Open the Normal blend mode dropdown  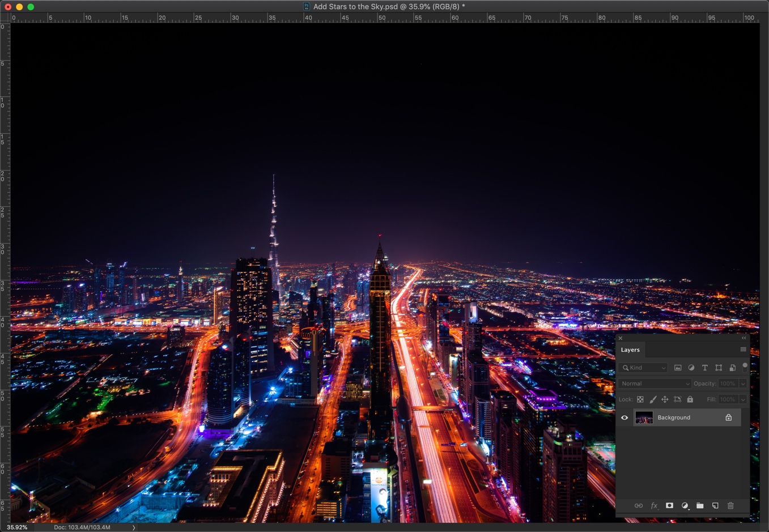click(x=655, y=384)
